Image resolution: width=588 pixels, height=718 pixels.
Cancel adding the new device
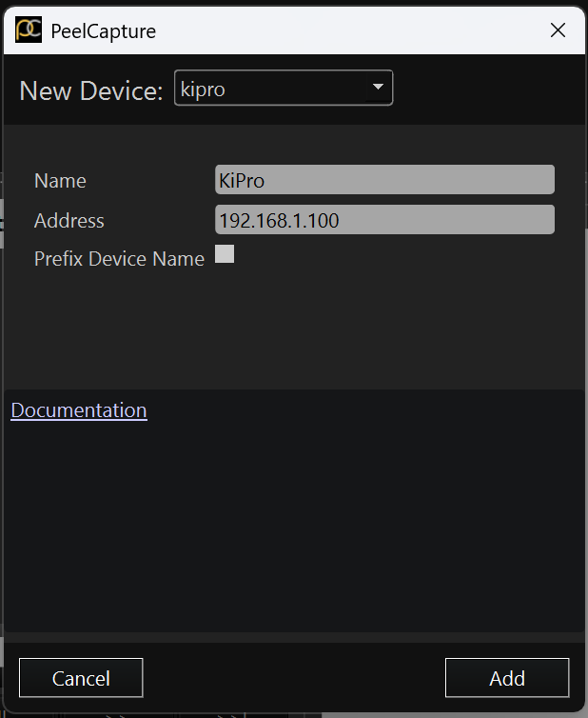point(81,678)
